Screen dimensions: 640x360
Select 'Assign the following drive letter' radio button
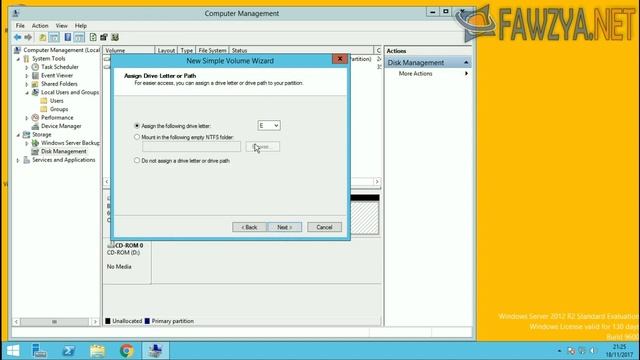(137, 126)
